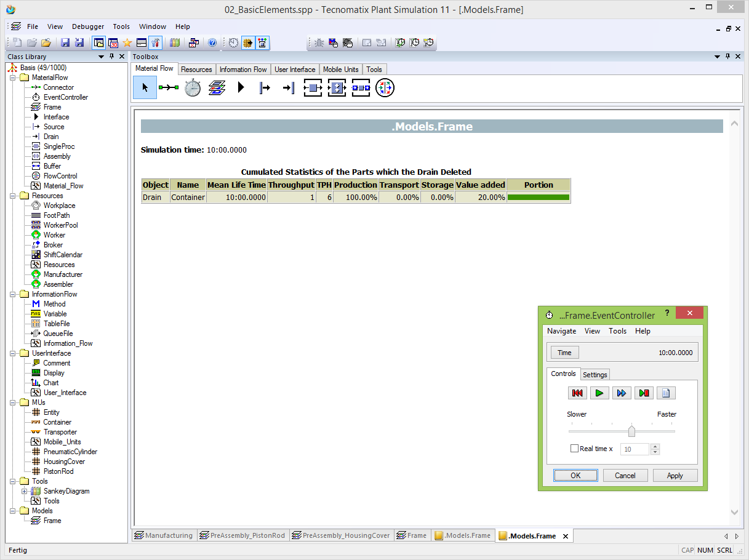Select the pointer tool in the Toolbox

click(145, 88)
